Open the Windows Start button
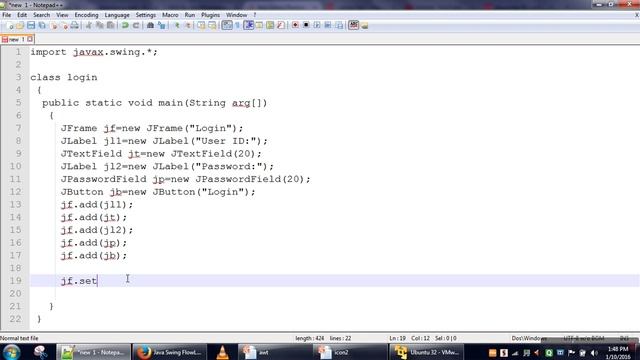 click(x=11, y=352)
